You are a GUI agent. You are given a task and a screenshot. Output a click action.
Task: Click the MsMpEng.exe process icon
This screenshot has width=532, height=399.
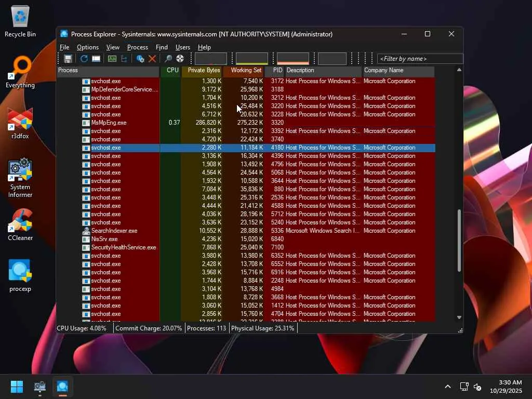coord(86,123)
